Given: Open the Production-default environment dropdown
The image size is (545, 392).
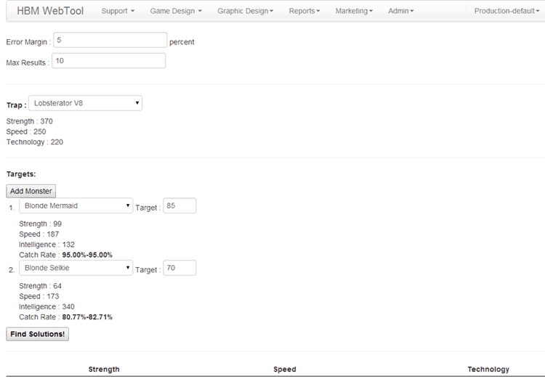Looking at the screenshot, I should point(506,11).
